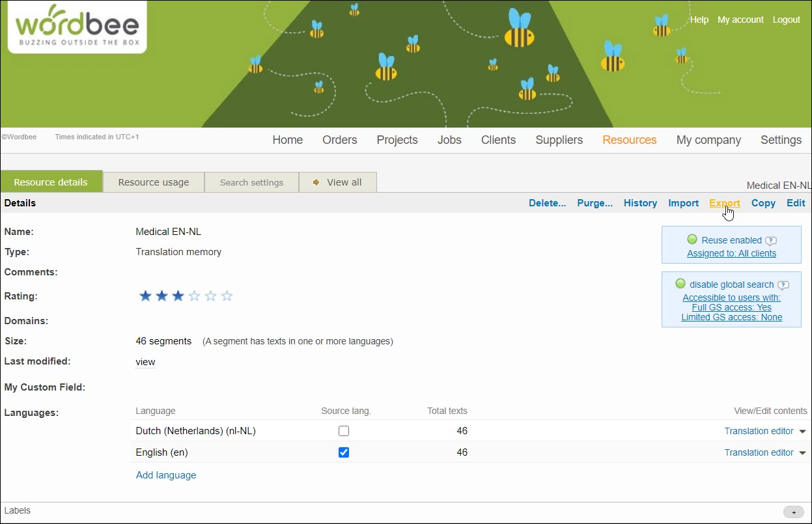Click the Wordbee logo
This screenshot has width=812, height=524.
(x=77, y=27)
